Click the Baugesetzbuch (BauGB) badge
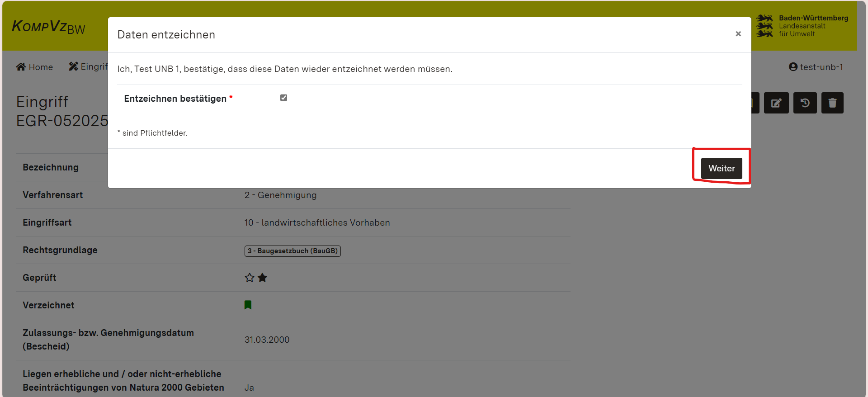The image size is (868, 397). [292, 251]
